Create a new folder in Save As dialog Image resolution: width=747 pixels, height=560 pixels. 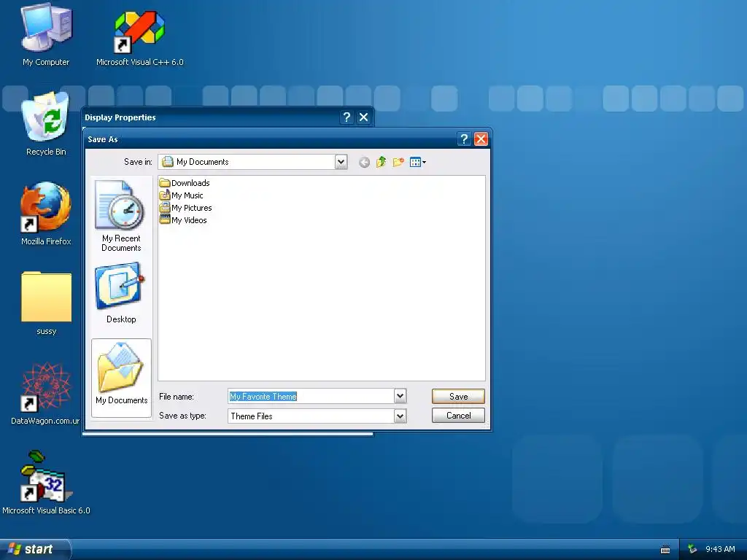coord(398,163)
